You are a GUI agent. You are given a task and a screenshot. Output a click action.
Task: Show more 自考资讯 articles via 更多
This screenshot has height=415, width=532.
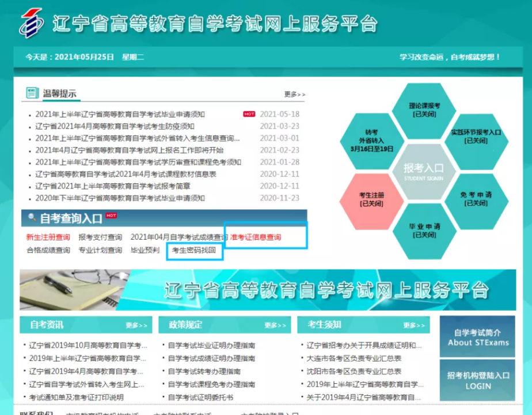(x=136, y=325)
